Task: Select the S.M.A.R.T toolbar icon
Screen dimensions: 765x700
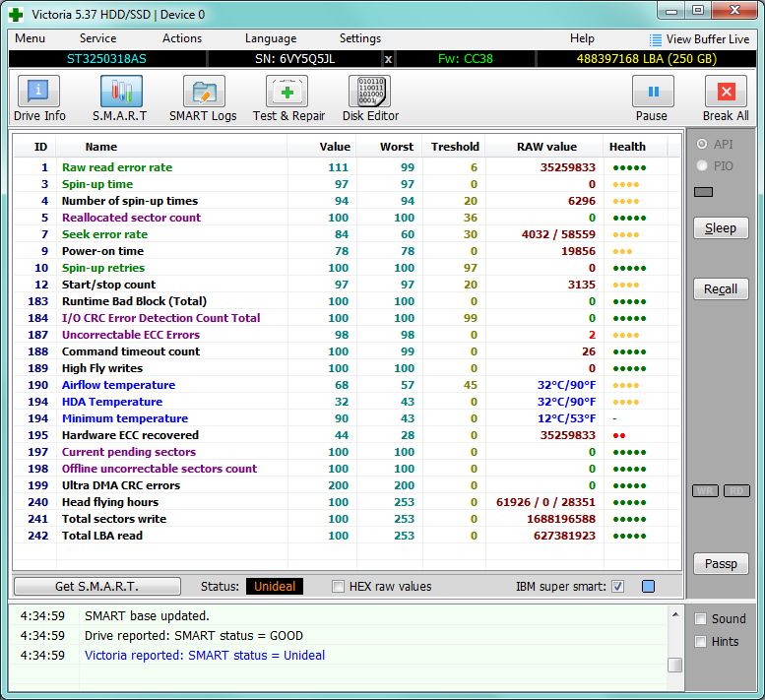Action: pos(121,92)
